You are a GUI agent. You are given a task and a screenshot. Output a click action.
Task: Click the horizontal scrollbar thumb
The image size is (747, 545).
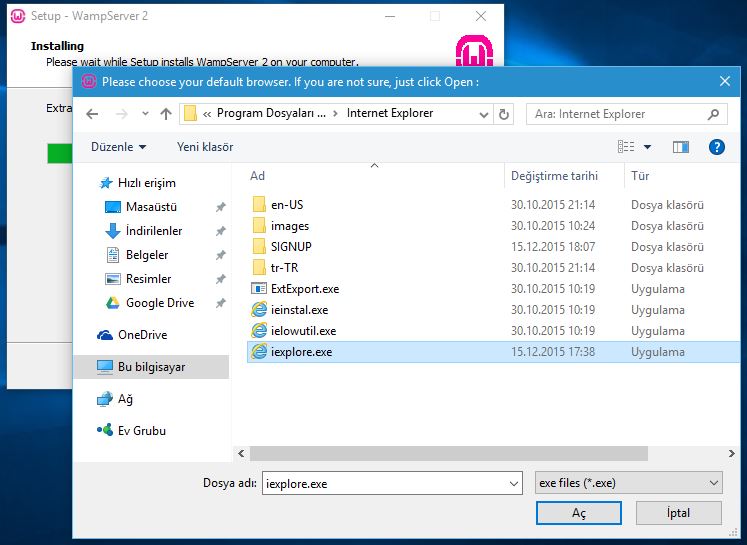pos(449,454)
